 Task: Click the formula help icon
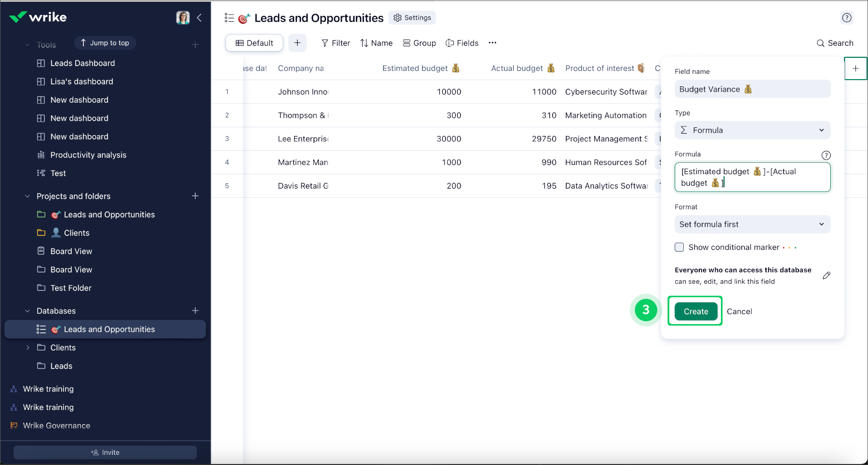coord(826,155)
